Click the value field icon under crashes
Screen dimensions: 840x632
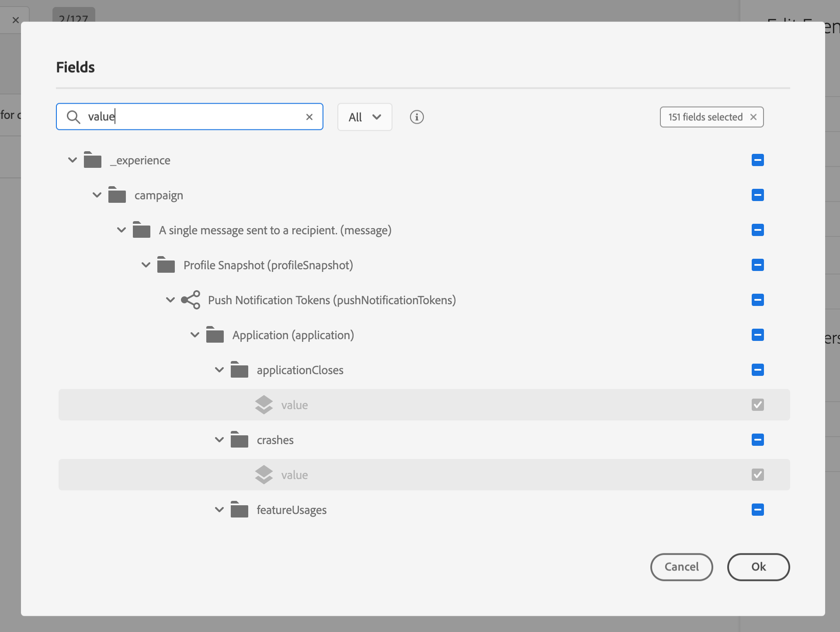[x=264, y=475]
